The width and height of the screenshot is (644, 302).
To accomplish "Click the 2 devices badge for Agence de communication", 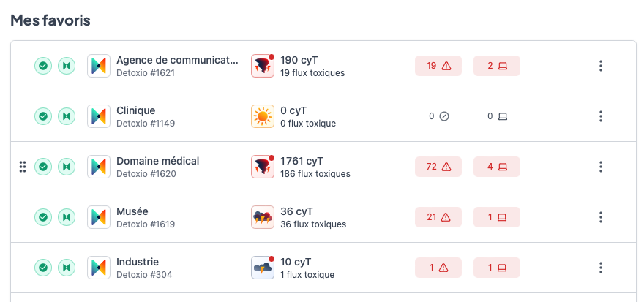I will [x=497, y=66].
